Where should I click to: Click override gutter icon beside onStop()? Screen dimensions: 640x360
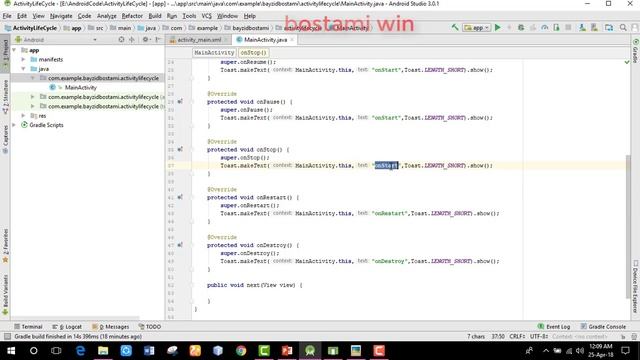(180, 149)
